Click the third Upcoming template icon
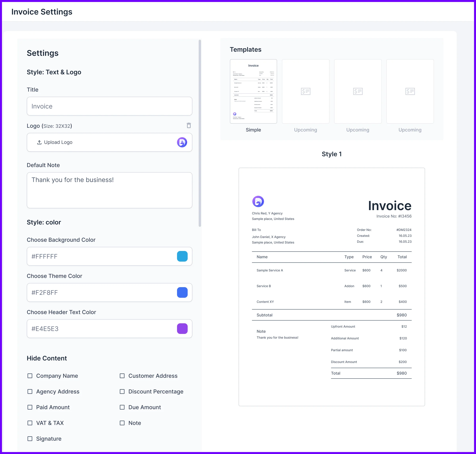 410,91
